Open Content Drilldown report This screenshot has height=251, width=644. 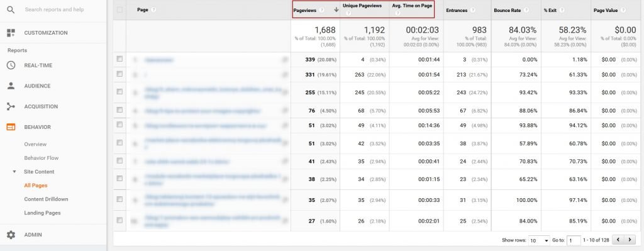coord(46,199)
